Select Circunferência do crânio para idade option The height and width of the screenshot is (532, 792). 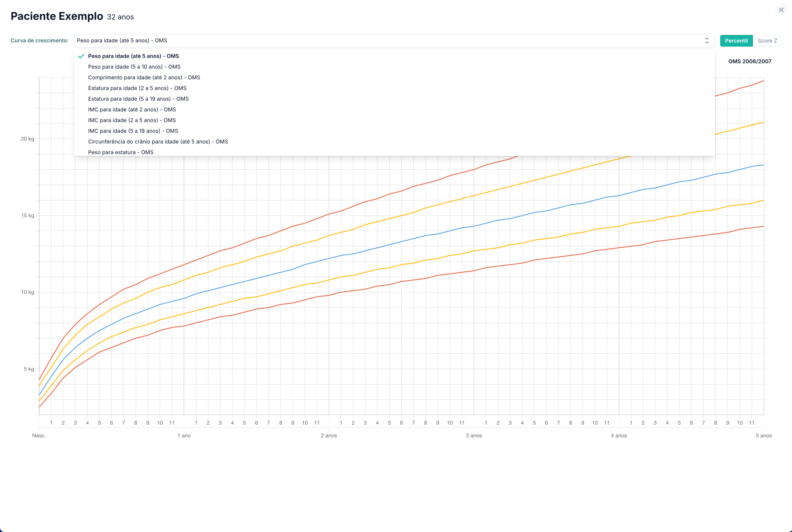[x=158, y=141]
